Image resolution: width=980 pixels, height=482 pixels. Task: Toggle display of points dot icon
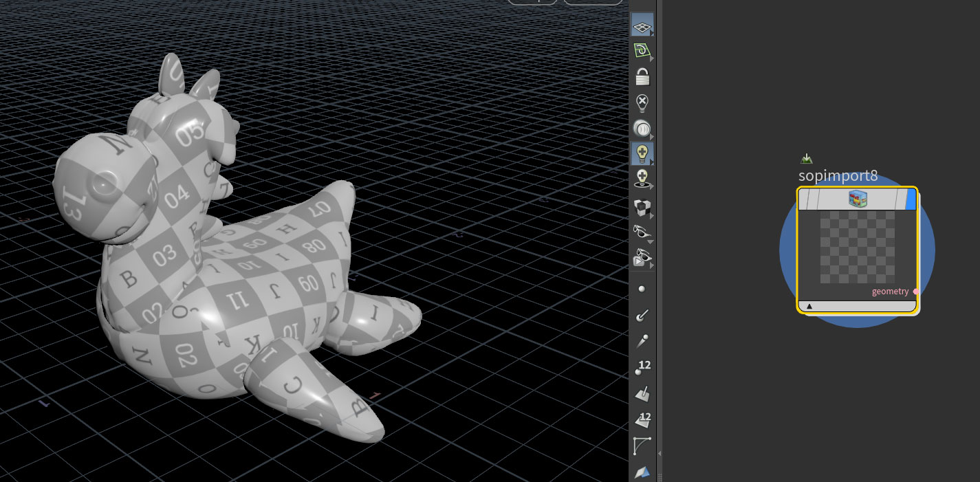click(642, 289)
